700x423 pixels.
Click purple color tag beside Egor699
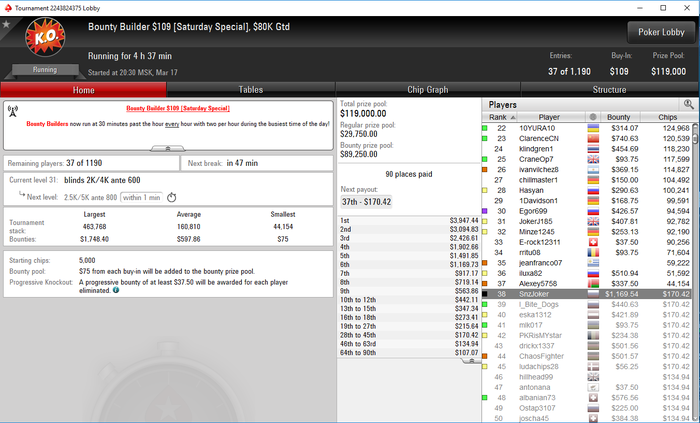pos(485,211)
